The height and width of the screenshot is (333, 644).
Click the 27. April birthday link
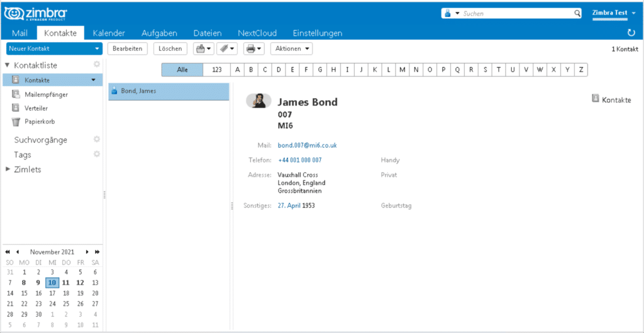click(289, 205)
